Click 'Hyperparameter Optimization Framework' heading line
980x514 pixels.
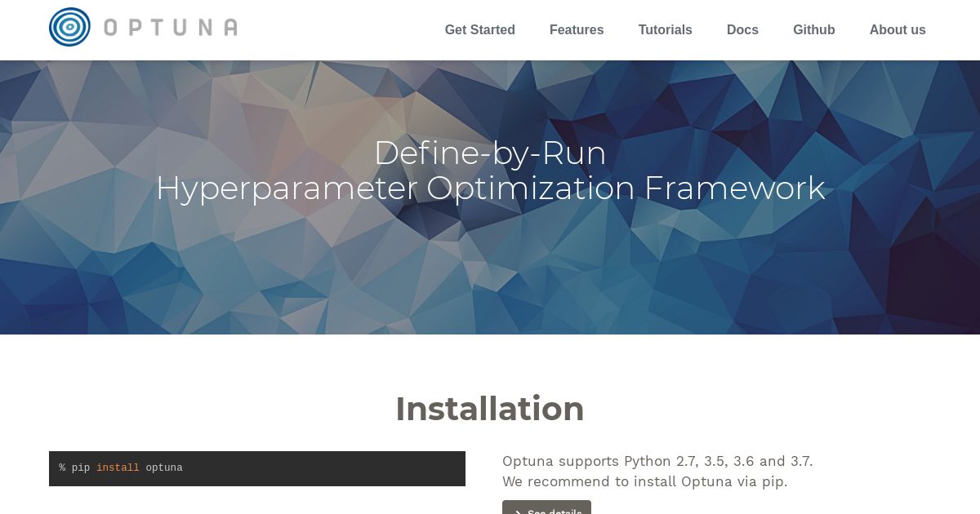(x=490, y=188)
